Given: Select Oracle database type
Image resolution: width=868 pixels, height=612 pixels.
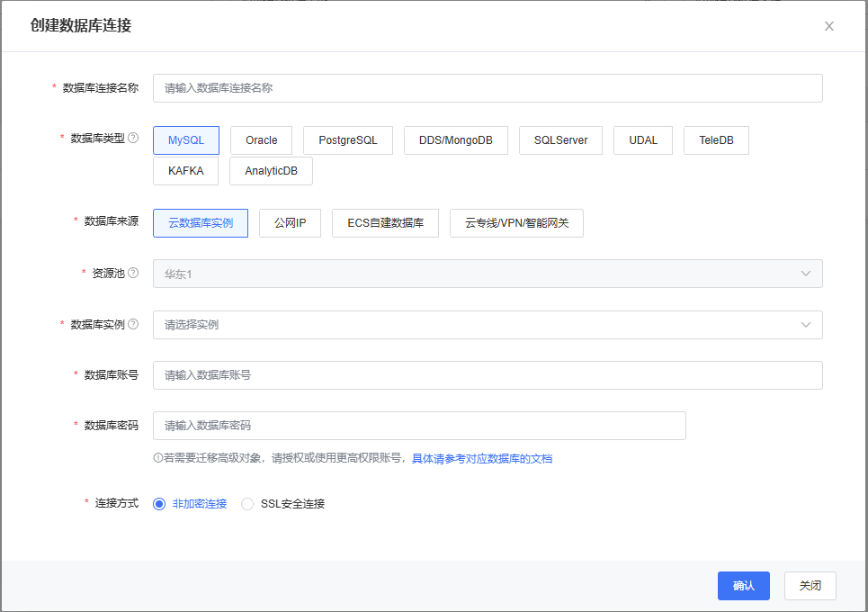Looking at the screenshot, I should [x=261, y=140].
